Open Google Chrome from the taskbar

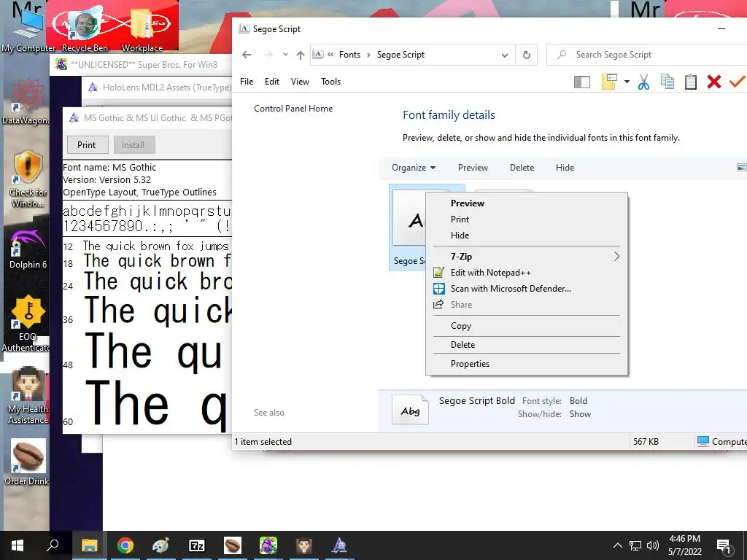125,545
